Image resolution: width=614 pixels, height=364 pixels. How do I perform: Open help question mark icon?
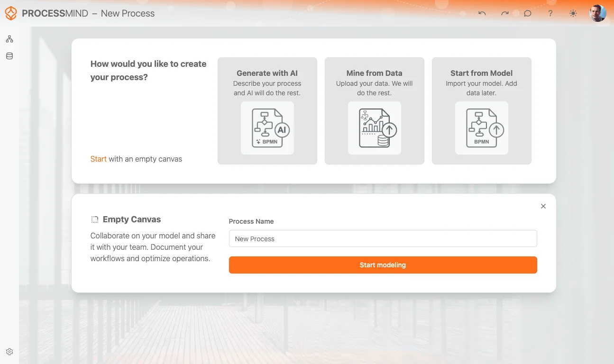(550, 13)
